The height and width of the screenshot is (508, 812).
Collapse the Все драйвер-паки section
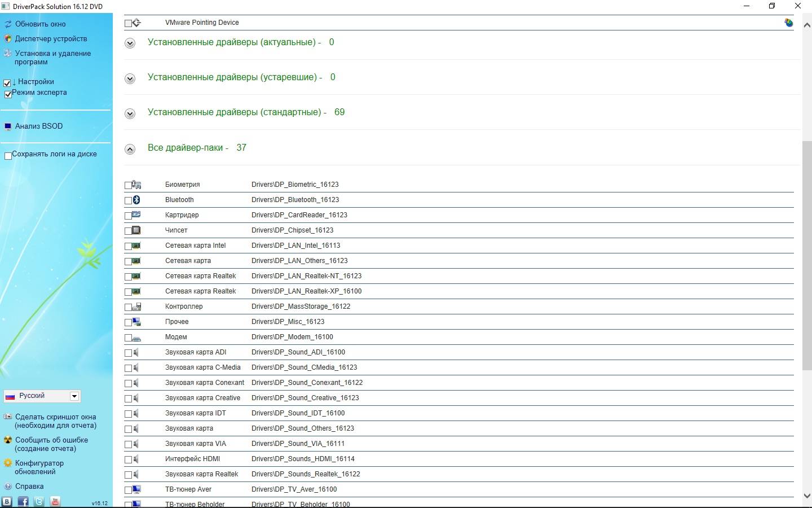pos(130,149)
